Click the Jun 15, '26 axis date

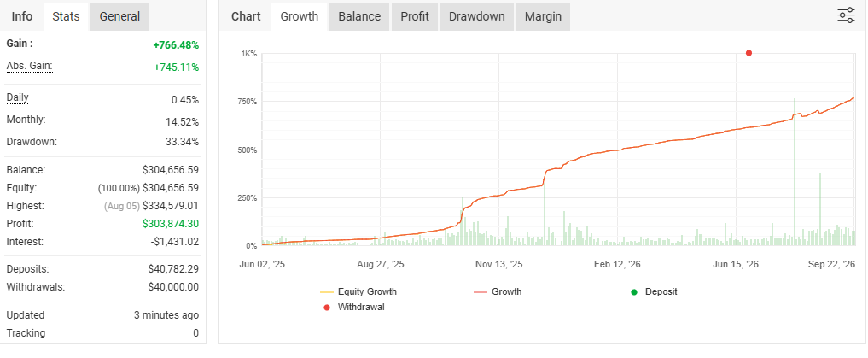click(736, 264)
